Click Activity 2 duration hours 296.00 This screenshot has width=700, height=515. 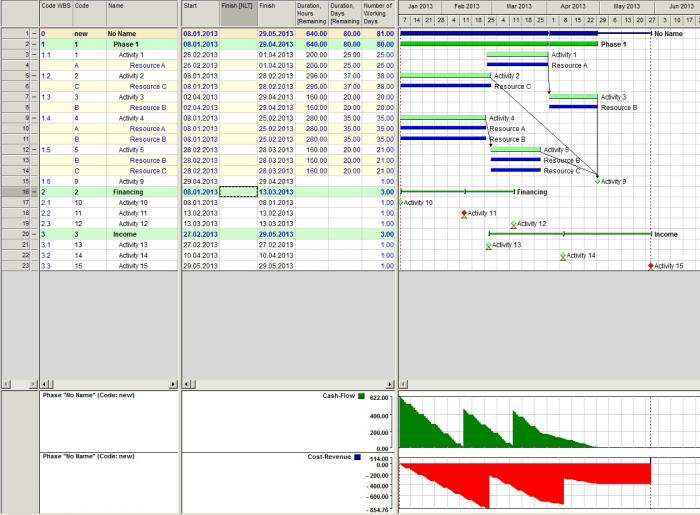click(x=312, y=76)
